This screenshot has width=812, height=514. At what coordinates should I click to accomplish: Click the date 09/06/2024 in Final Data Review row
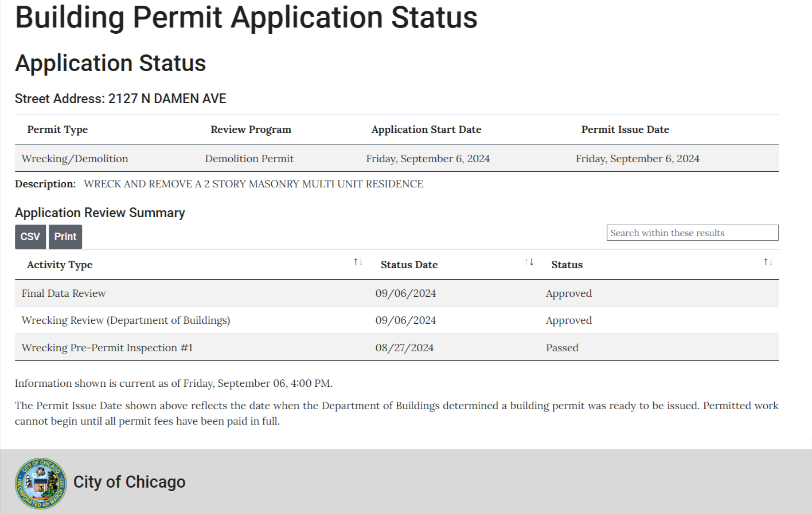(405, 293)
